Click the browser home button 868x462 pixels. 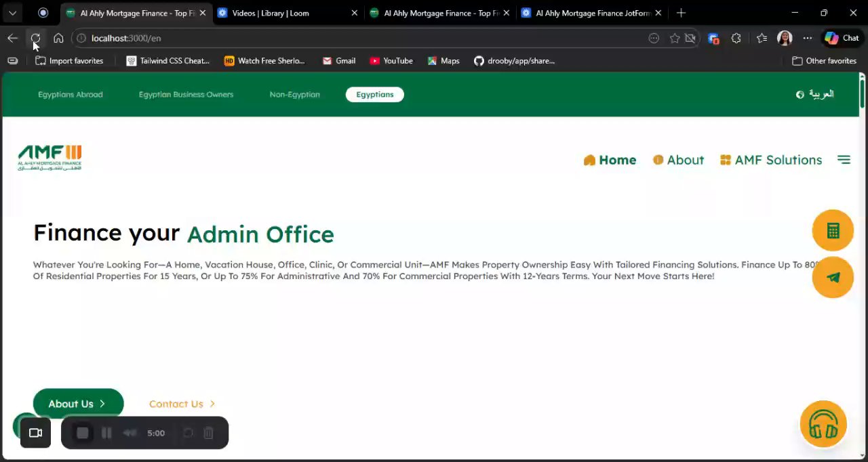coord(58,38)
